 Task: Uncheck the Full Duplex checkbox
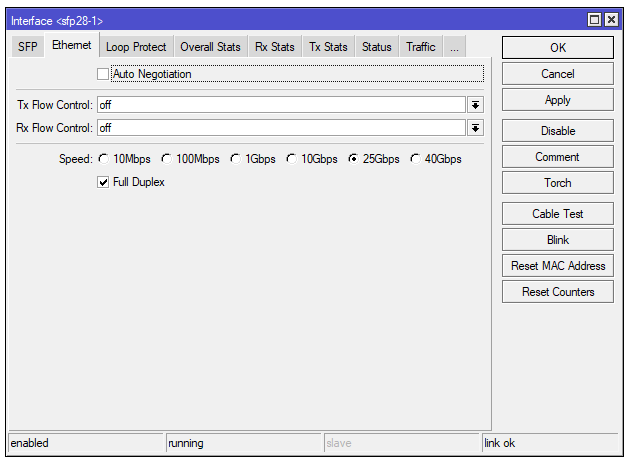[x=103, y=182]
